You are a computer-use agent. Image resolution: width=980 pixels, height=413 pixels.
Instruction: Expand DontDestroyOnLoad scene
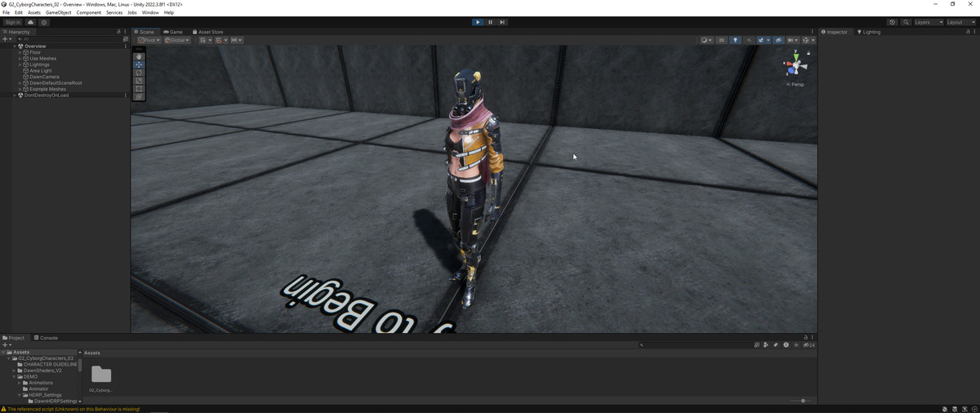coord(15,95)
